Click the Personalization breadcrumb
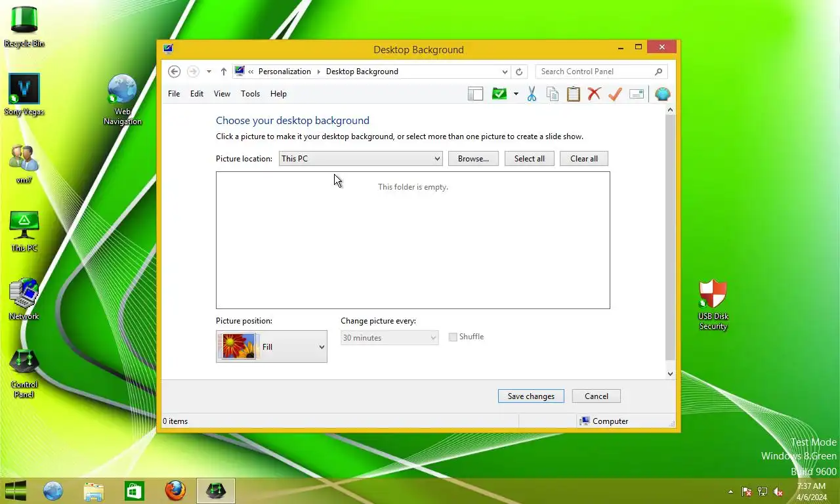The width and height of the screenshot is (840, 504). 285,72
